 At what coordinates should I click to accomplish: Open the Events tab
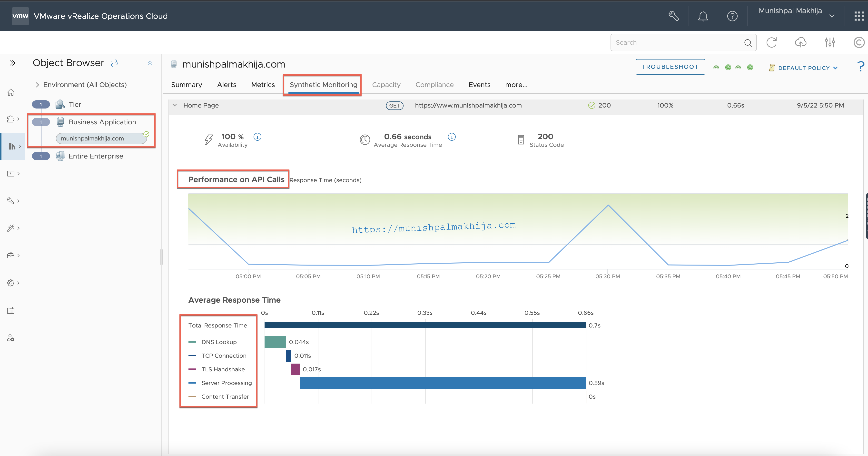(480, 85)
